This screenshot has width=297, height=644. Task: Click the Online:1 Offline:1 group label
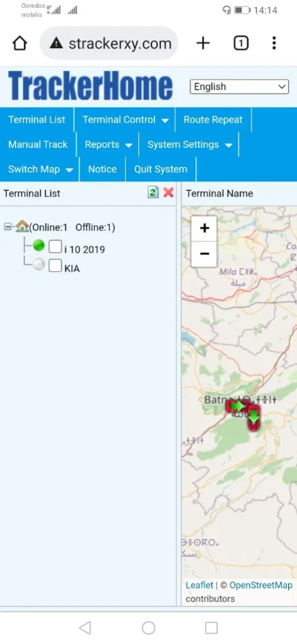pyautogui.click(x=72, y=227)
